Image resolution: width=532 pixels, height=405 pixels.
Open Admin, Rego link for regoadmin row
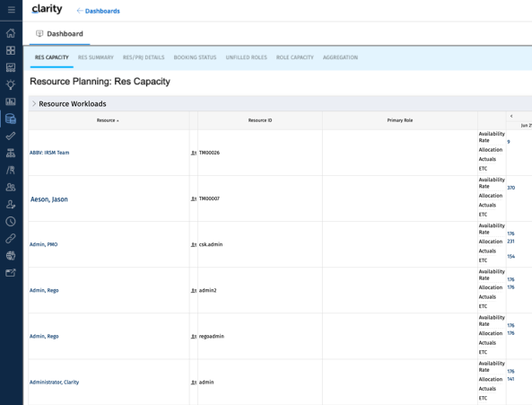click(44, 336)
